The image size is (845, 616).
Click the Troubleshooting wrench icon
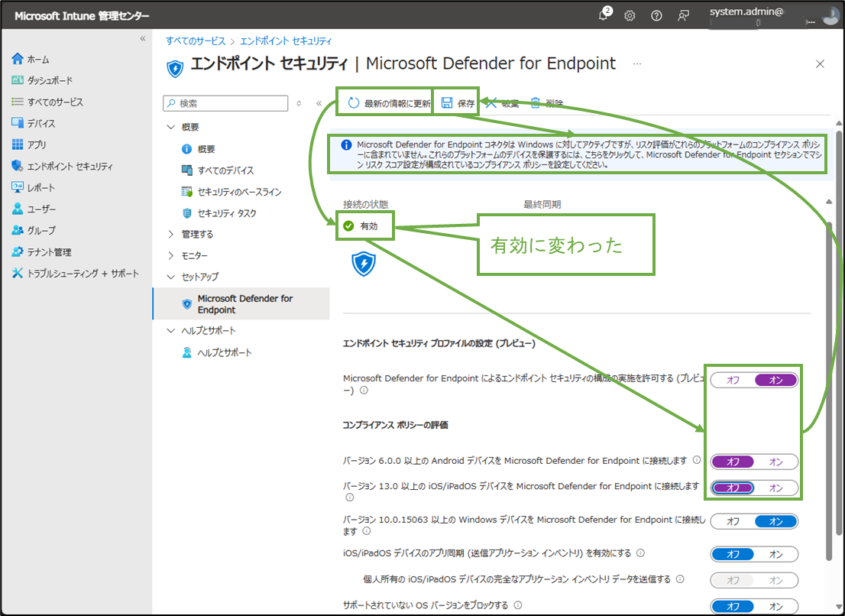18,274
